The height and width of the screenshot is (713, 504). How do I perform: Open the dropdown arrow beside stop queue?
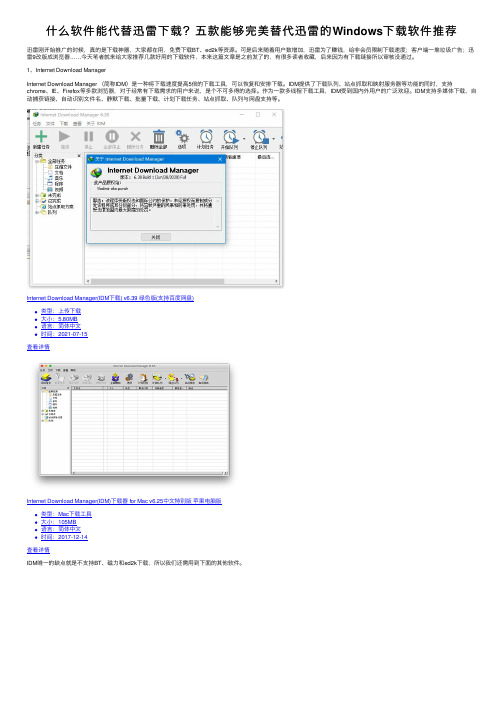point(273,139)
